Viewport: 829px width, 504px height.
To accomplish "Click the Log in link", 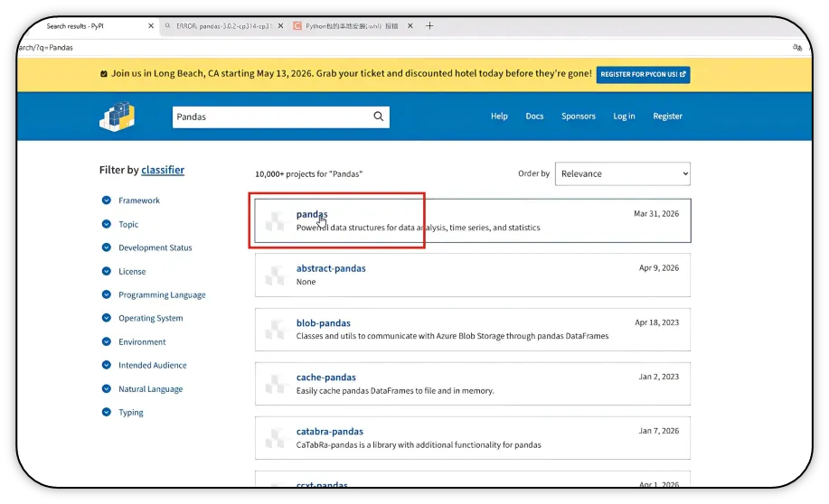I will click(624, 117).
